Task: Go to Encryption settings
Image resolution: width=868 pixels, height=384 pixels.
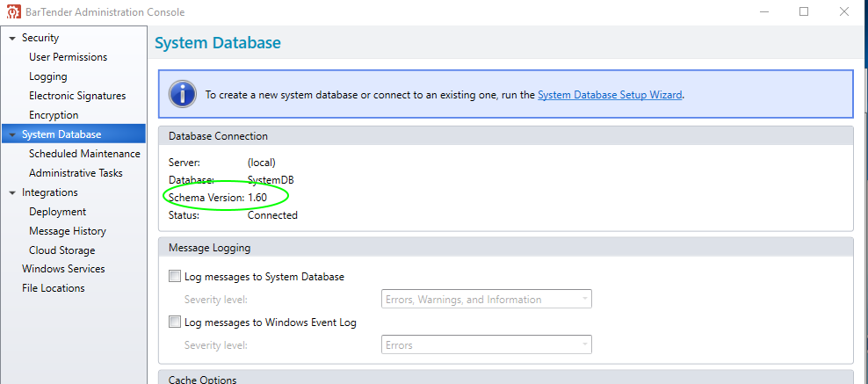Action: click(x=54, y=115)
